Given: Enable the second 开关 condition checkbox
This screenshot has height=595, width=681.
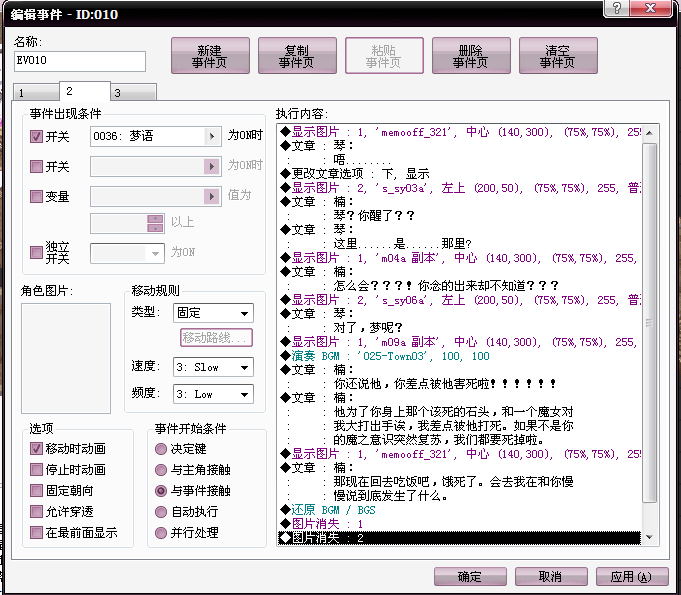Looking at the screenshot, I should click(36, 166).
